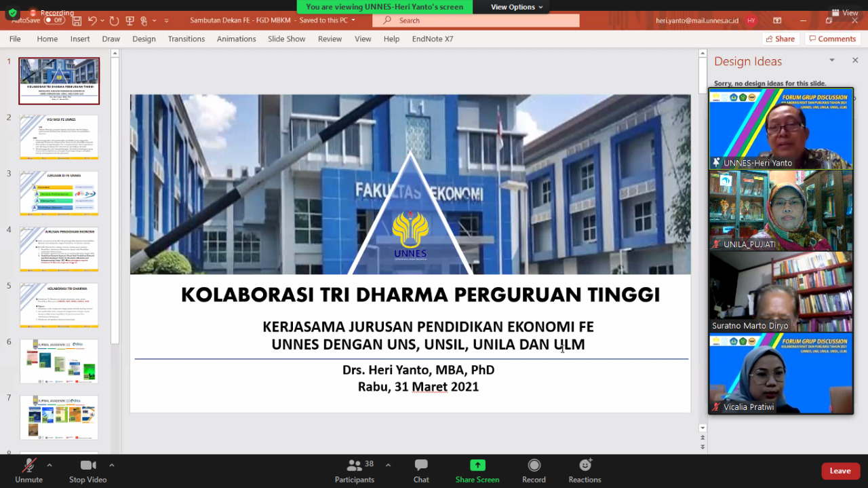The height and width of the screenshot is (488, 868).
Task: Open the Zoom View Options dropdown
Action: [517, 7]
